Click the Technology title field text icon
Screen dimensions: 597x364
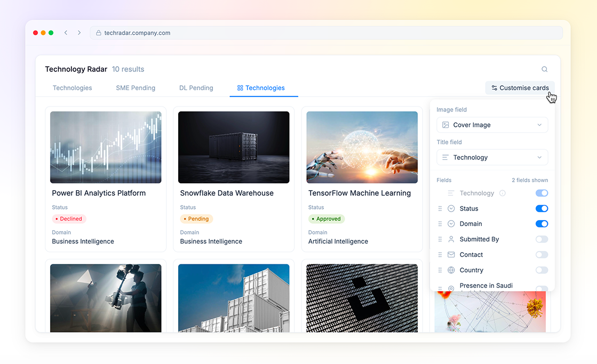[445, 157]
